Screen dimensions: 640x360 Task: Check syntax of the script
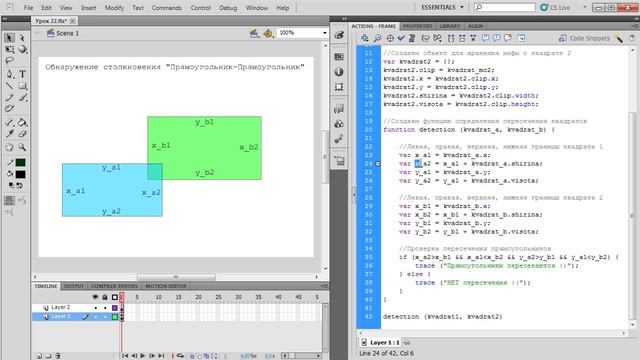[x=401, y=38]
